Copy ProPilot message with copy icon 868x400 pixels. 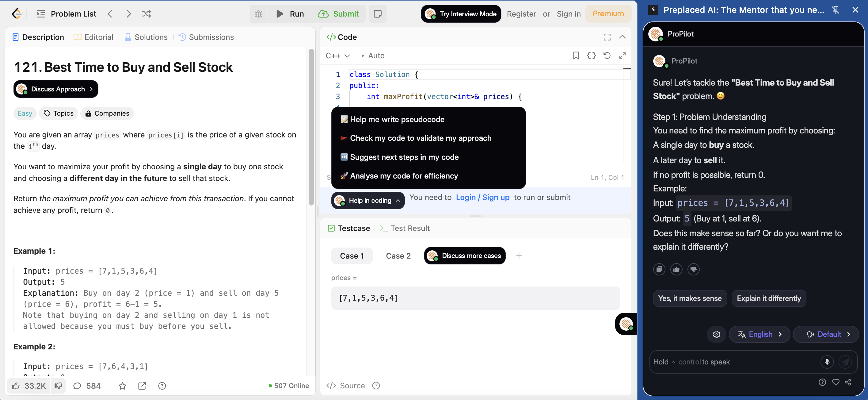[x=659, y=269]
